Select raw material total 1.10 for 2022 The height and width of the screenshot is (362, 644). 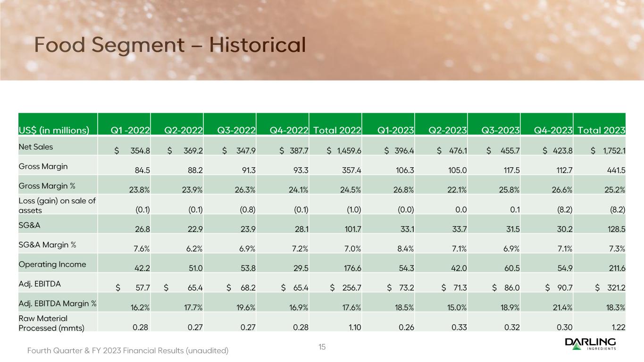pos(355,327)
